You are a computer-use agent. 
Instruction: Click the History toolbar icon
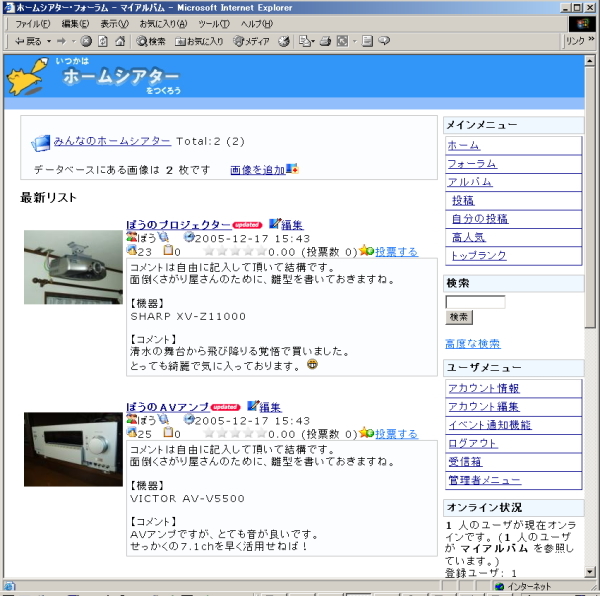(284, 41)
